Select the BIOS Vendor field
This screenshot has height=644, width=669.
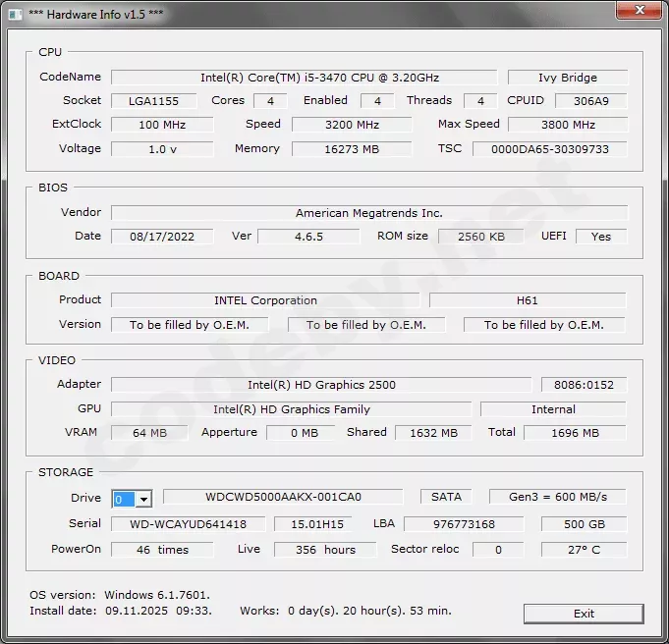[368, 213]
